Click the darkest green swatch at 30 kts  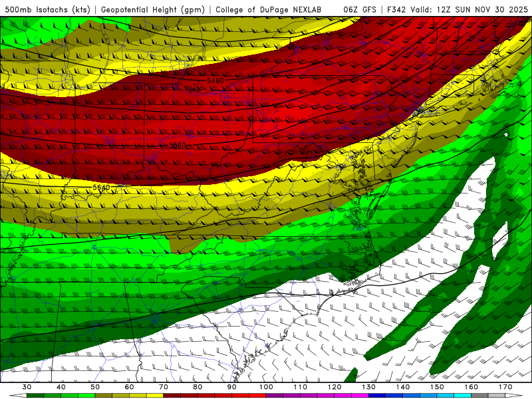coord(35,396)
